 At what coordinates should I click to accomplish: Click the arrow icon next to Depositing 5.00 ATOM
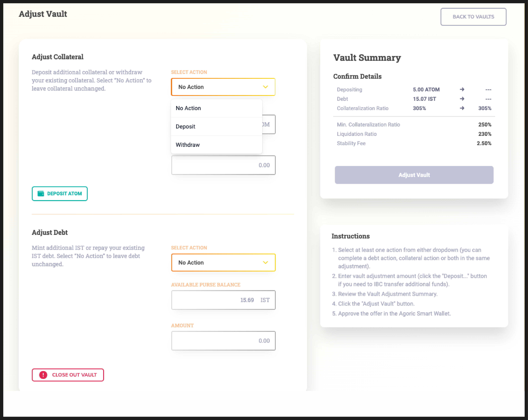[462, 89]
